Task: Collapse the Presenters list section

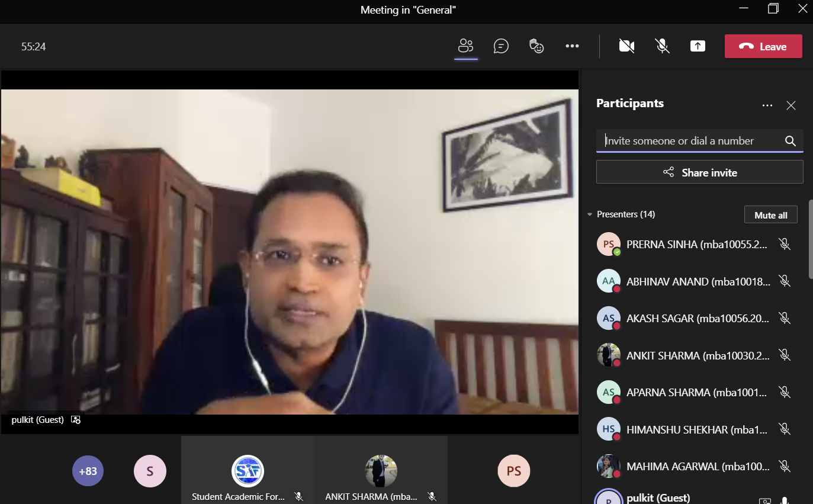Action: [590, 214]
